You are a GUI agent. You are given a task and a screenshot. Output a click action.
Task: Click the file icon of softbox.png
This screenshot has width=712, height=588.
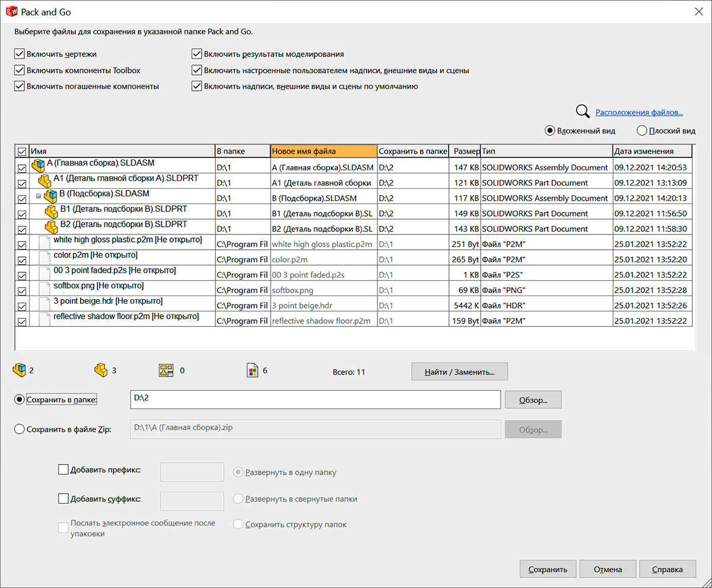point(44,289)
